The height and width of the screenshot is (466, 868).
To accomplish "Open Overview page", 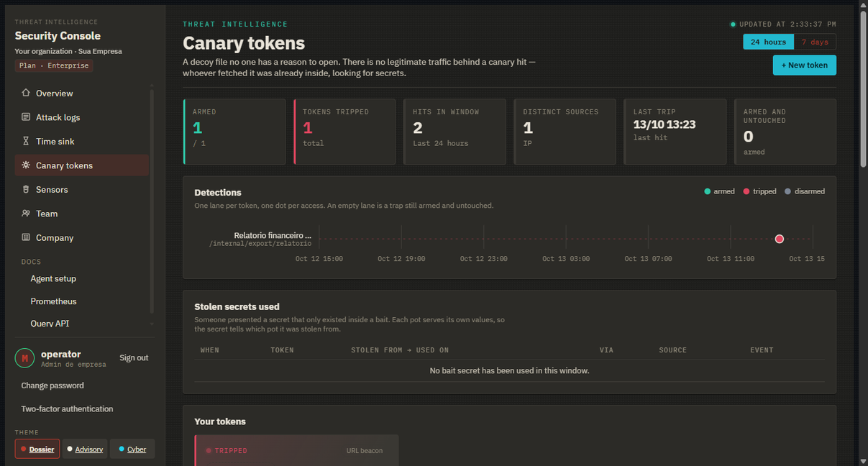I will click(82, 93).
